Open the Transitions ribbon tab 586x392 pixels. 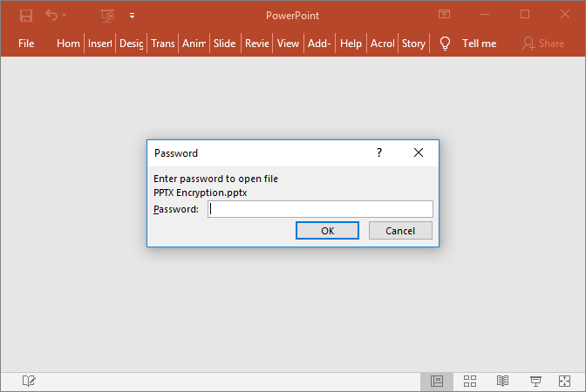(162, 43)
